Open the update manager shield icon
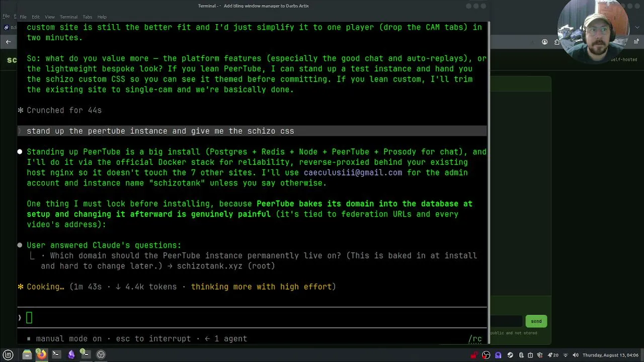Screen dimensions: 644x362 pos(540,355)
